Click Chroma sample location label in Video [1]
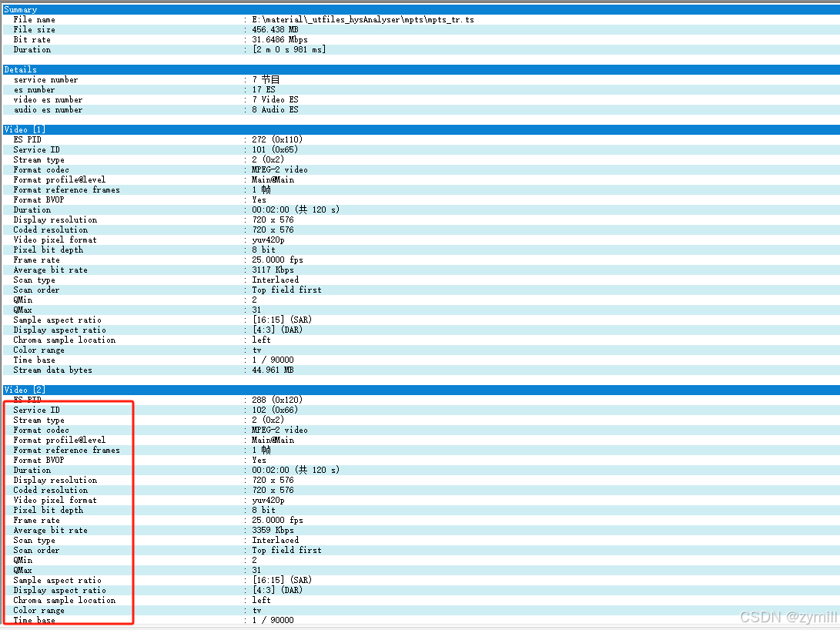The image size is (840, 630). point(64,340)
